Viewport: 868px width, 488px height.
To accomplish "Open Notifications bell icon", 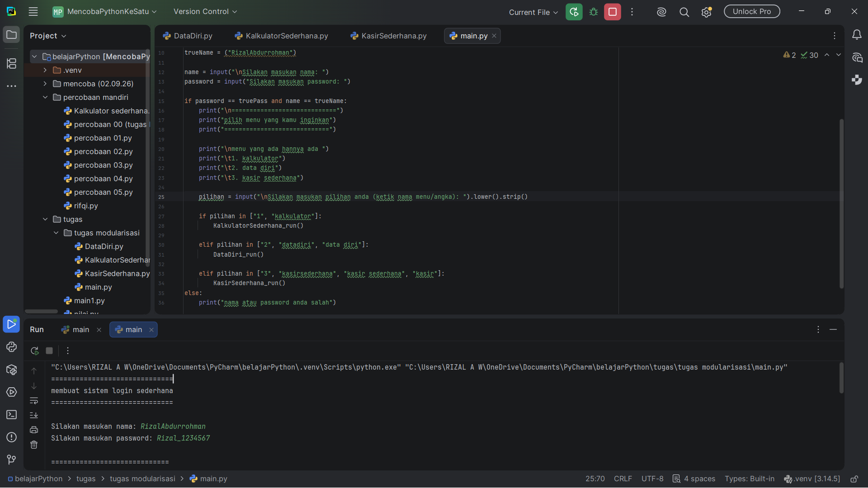I will pyautogui.click(x=857, y=35).
